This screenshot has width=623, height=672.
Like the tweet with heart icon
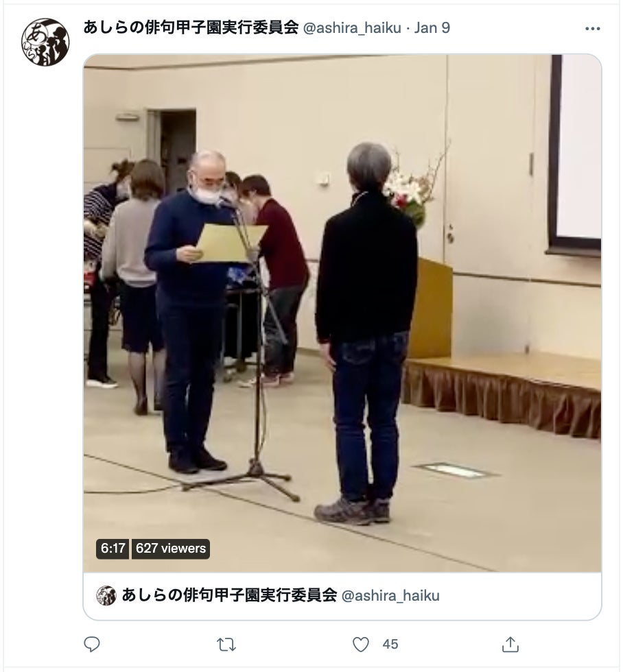pos(361,644)
